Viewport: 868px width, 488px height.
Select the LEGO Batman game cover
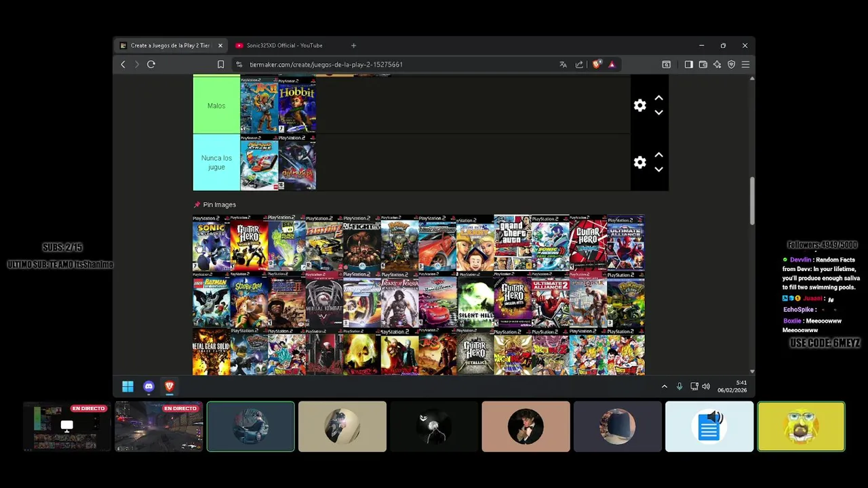pyautogui.click(x=212, y=300)
